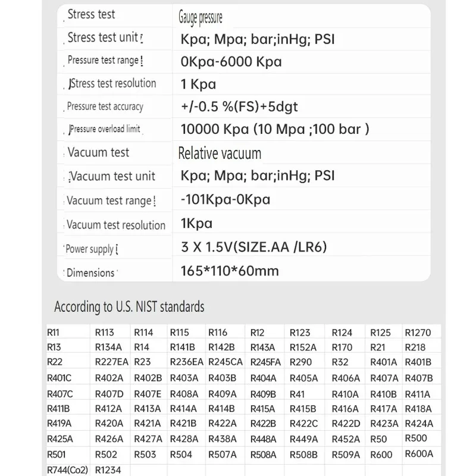This screenshot has width=476, height=476.
Task: Click the R744(Co2) refrigerant cell
Action: [67, 470]
